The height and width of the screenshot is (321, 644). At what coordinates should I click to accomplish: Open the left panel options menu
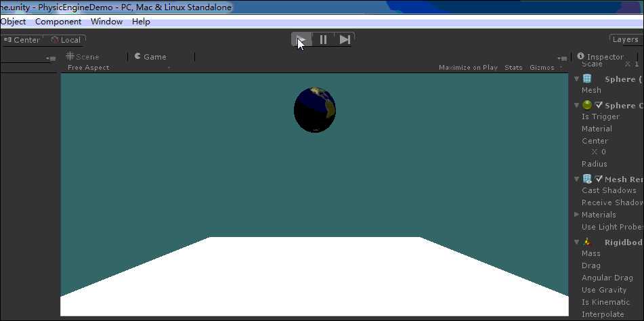[x=51, y=58]
